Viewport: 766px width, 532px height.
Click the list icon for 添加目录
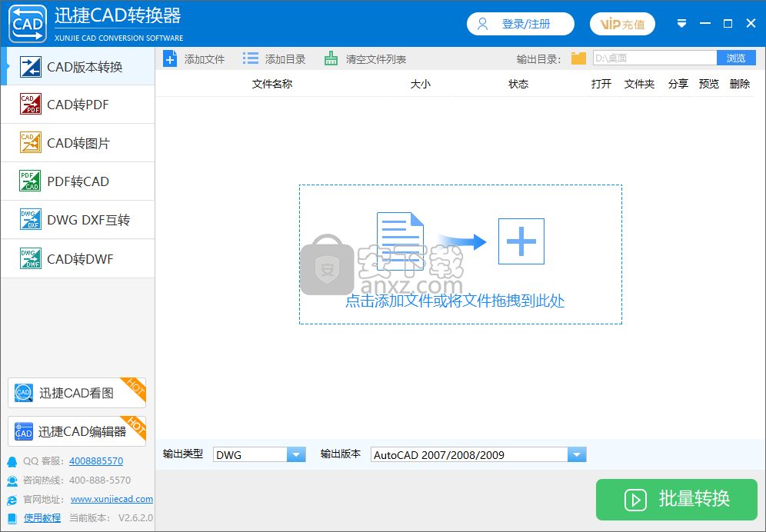tap(251, 59)
